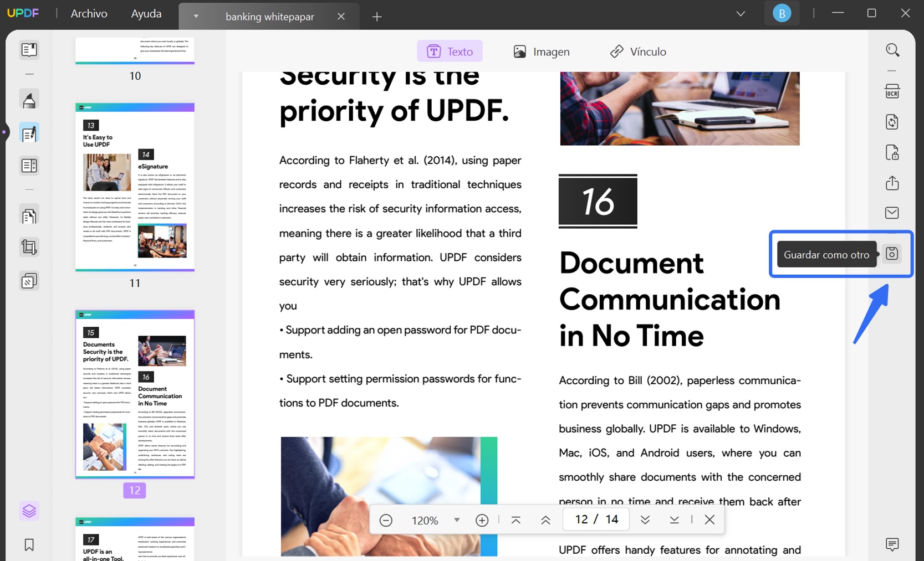Choose the Imagen editing tool
The width and height of the screenshot is (924, 561).
542,52
